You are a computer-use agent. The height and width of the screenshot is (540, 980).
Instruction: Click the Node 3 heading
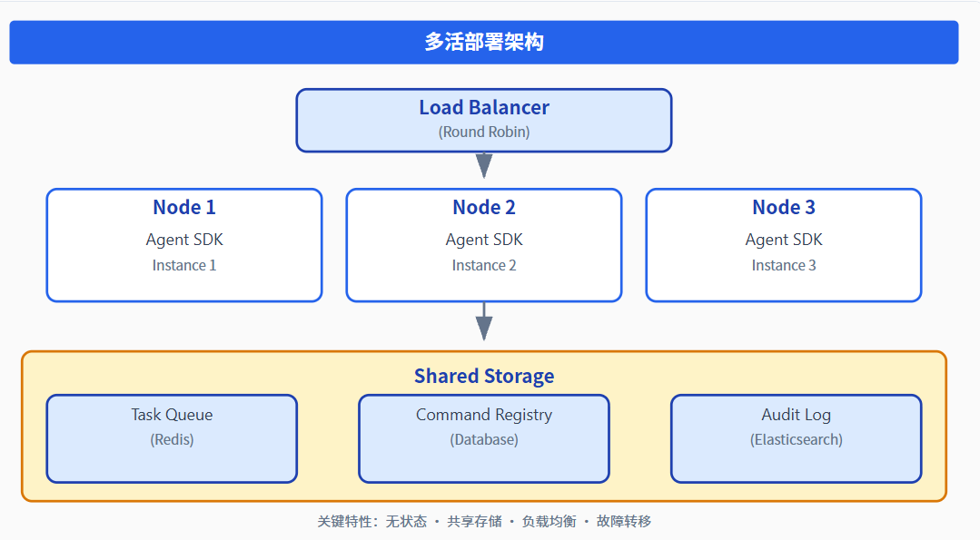click(784, 207)
